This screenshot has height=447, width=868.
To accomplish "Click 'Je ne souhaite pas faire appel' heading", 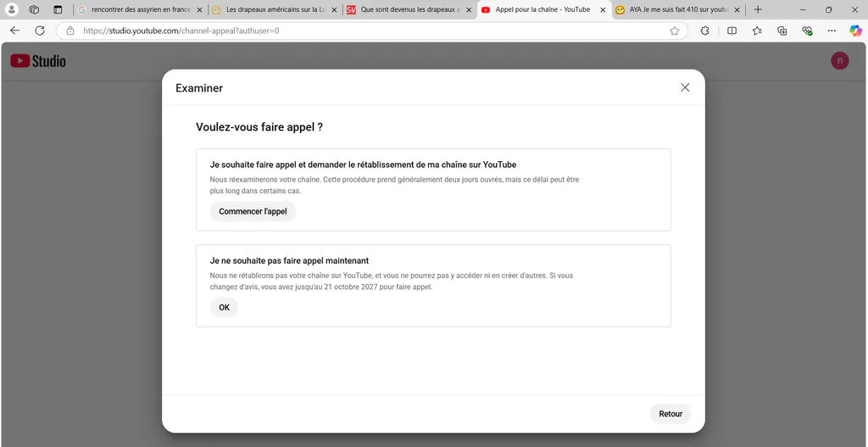I will [x=290, y=260].
